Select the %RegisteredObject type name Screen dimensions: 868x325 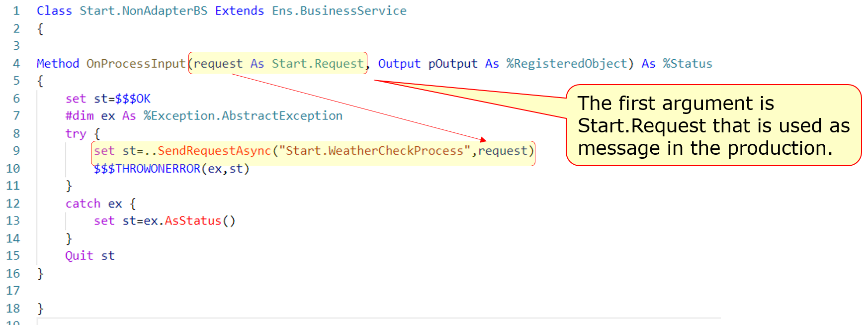(x=567, y=64)
